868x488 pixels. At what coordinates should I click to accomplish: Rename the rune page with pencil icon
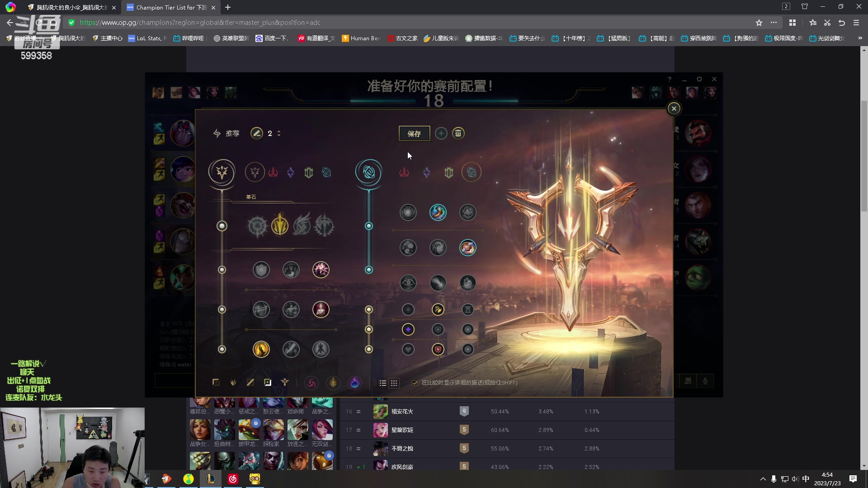pyautogui.click(x=257, y=133)
